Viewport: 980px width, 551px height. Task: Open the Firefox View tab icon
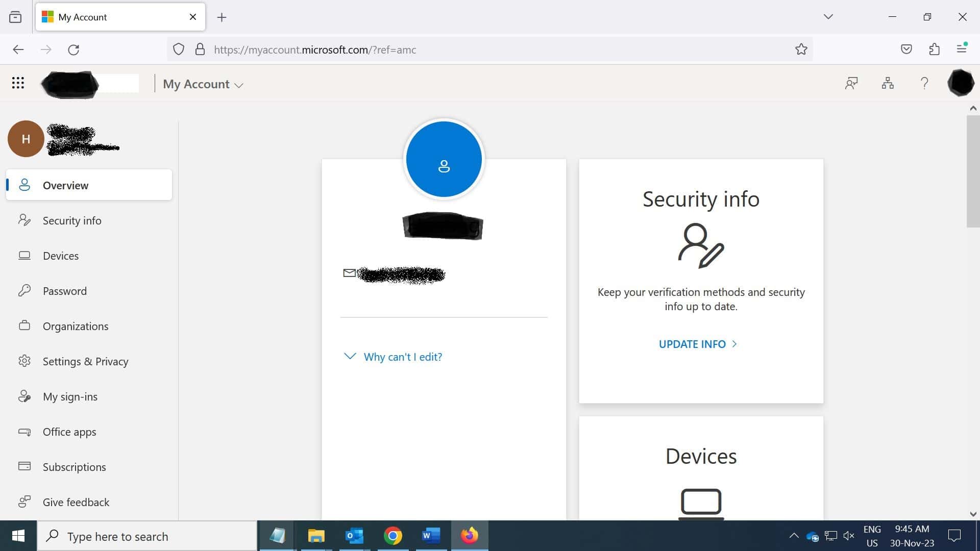[x=15, y=17]
